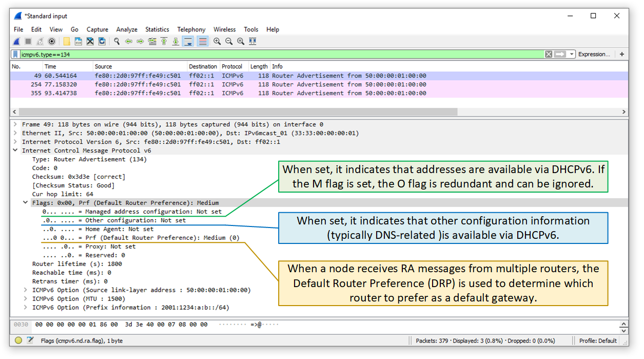This screenshot has height=359, width=644.
Task: Click the Expression button
Action: click(594, 54)
